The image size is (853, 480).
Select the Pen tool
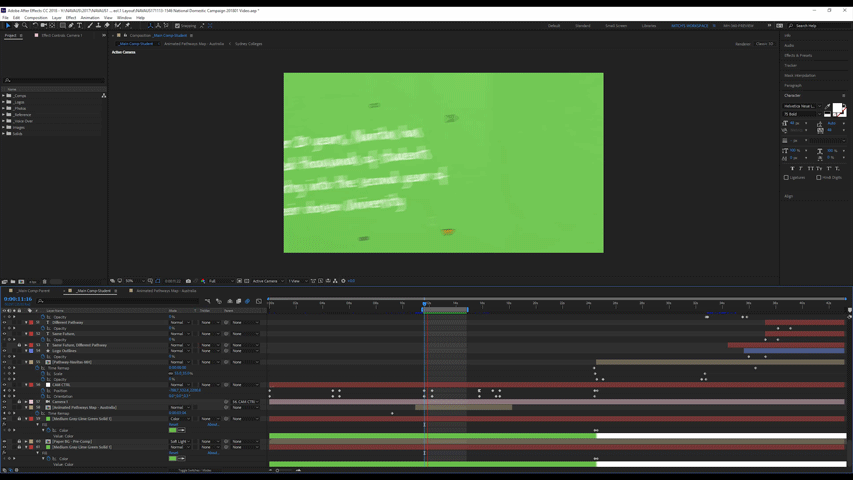pos(71,26)
